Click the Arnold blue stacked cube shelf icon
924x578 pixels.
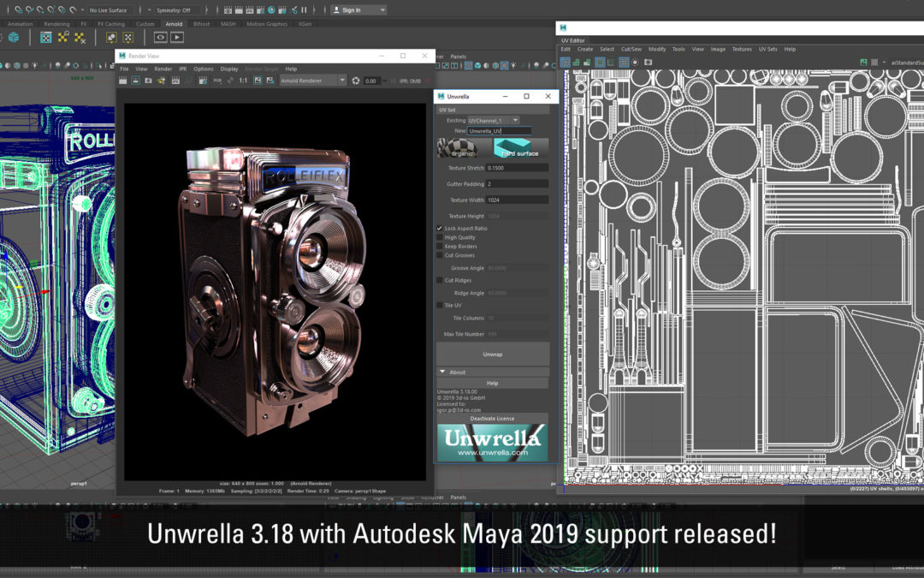13,37
